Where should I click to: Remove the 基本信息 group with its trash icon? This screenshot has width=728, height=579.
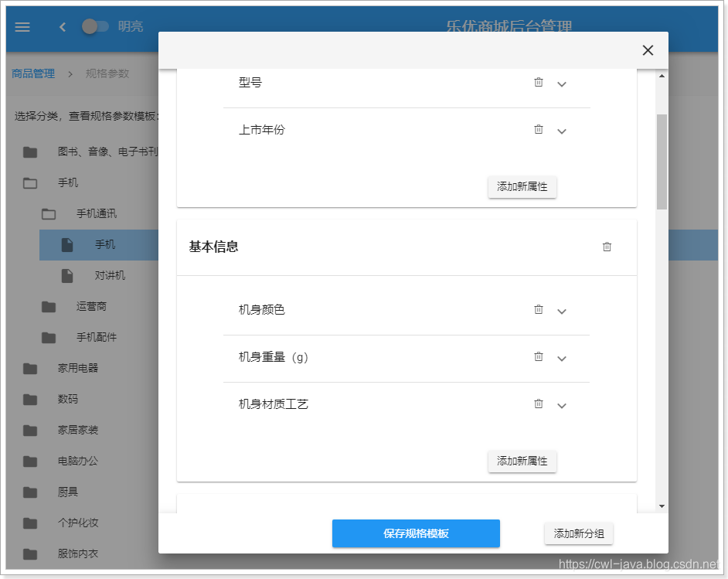(x=607, y=247)
